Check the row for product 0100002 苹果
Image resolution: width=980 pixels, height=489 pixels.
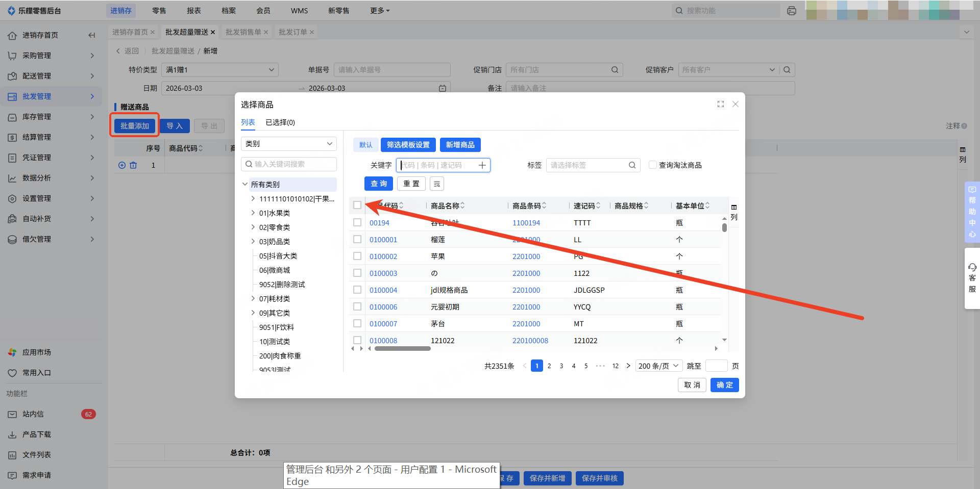(x=357, y=256)
